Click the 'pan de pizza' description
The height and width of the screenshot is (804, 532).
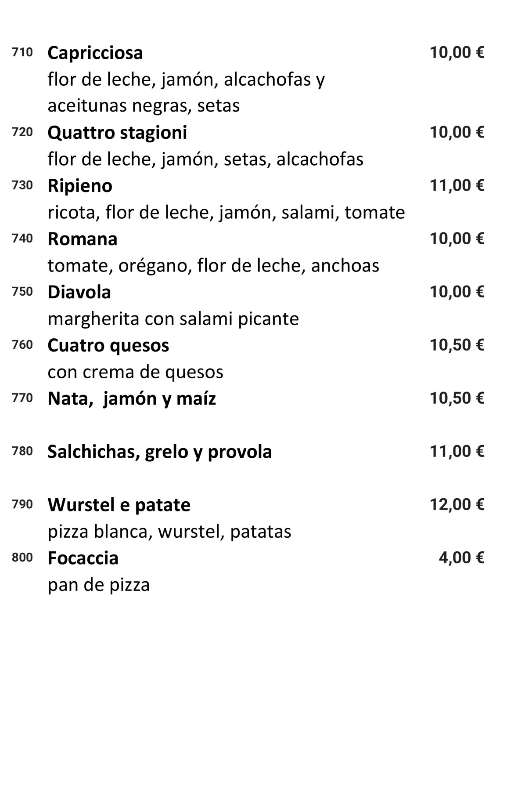tap(98, 585)
